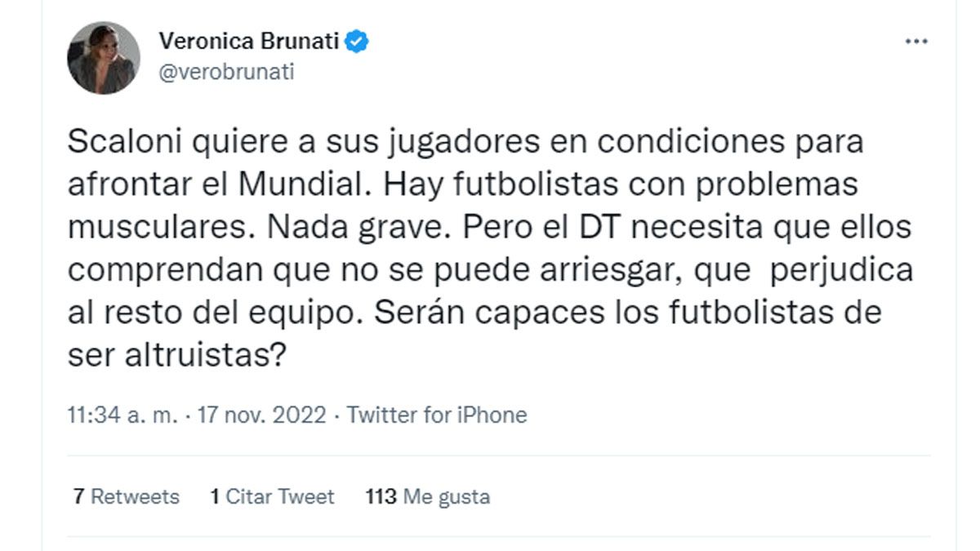The width and height of the screenshot is (980, 551).
Task: Open the Twitter for iPhone source link
Action: pyautogui.click(x=437, y=415)
